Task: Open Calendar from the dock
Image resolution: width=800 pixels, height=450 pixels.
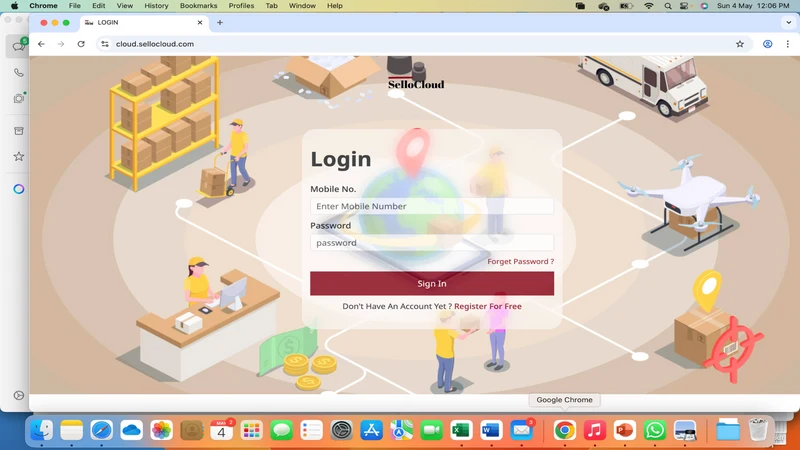Action: point(221,430)
